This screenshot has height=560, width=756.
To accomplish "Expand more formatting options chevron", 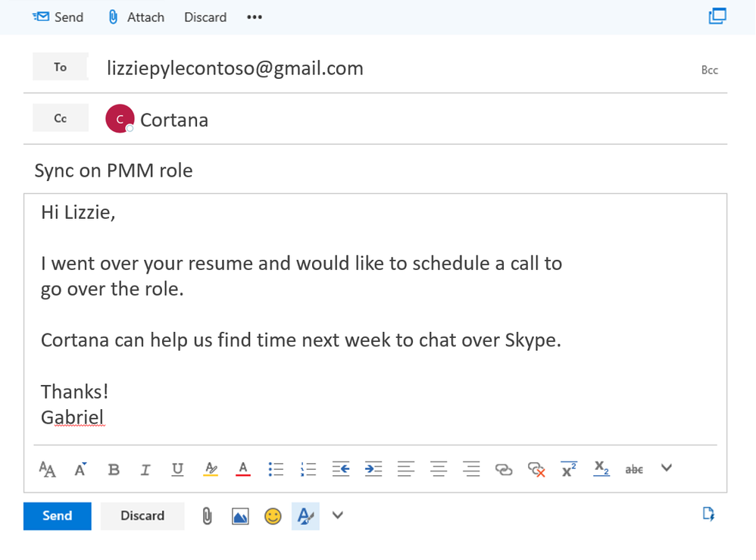I will (666, 468).
